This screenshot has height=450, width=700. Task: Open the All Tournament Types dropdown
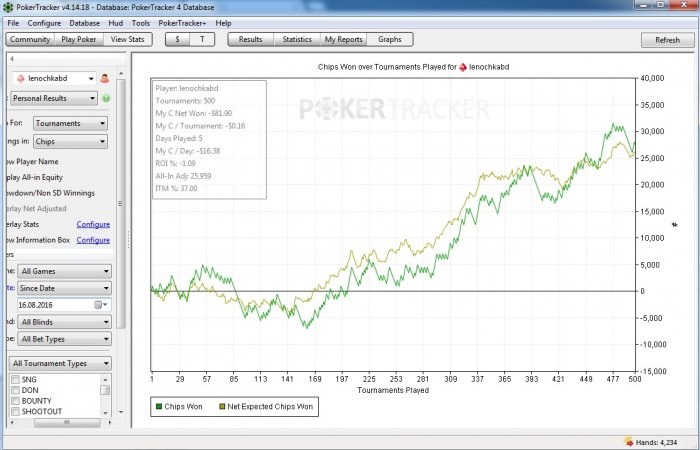60,363
